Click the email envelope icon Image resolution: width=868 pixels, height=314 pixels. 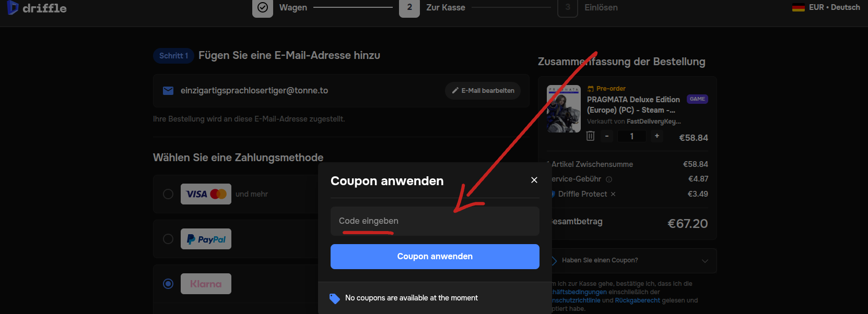pos(168,91)
